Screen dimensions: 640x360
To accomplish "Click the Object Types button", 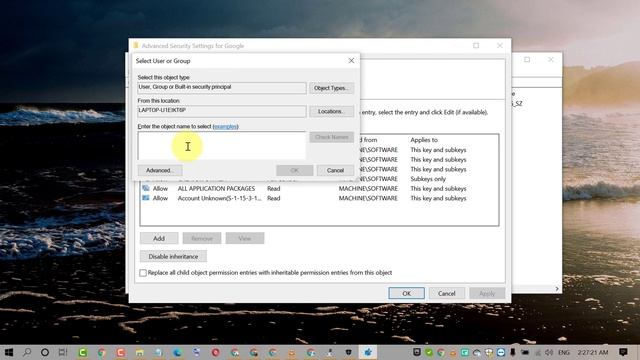I will click(x=331, y=88).
